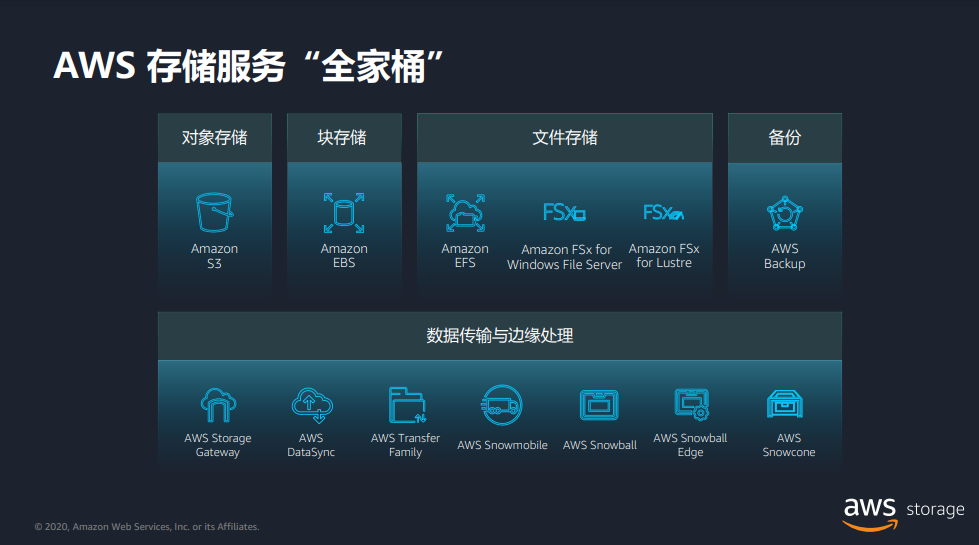This screenshot has height=545, width=979.
Task: Click the "Amazon EBS" label
Action: [x=344, y=255]
